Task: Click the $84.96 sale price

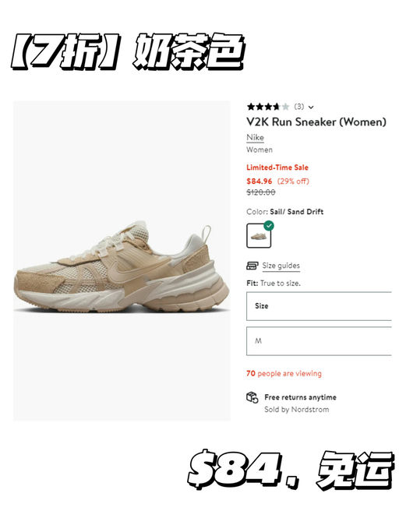Action: (x=259, y=181)
